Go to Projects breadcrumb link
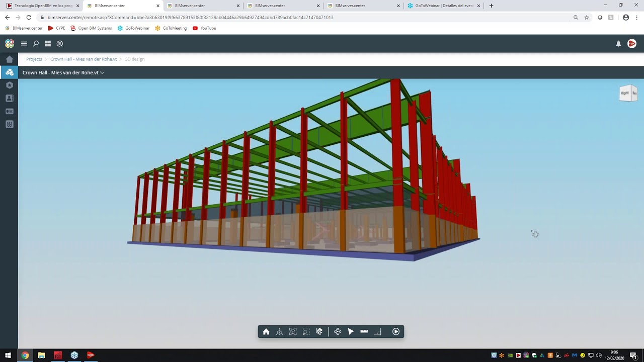Viewport: 644px width, 362px height. click(x=34, y=59)
